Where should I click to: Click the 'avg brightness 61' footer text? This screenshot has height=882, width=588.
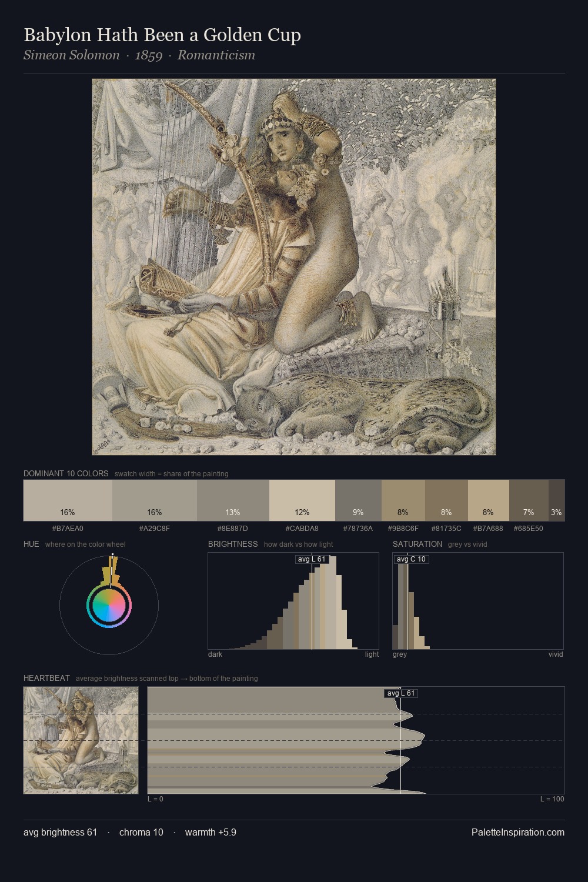61,832
